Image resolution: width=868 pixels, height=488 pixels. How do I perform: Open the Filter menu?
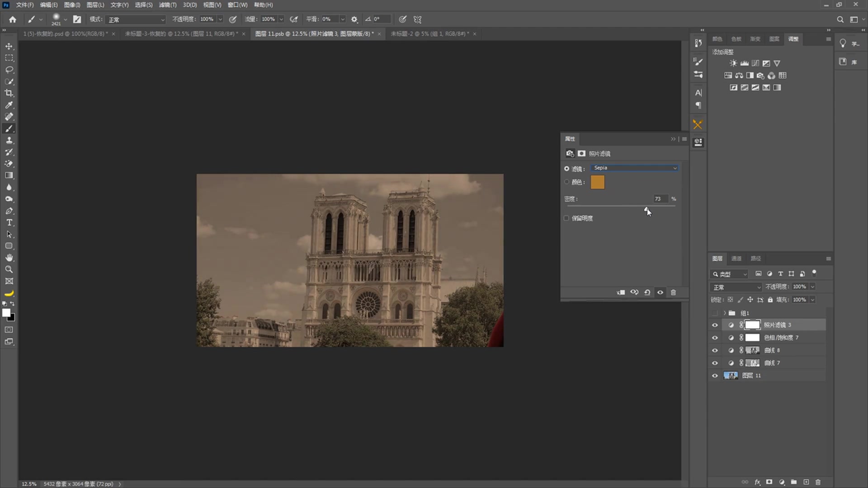167,5
